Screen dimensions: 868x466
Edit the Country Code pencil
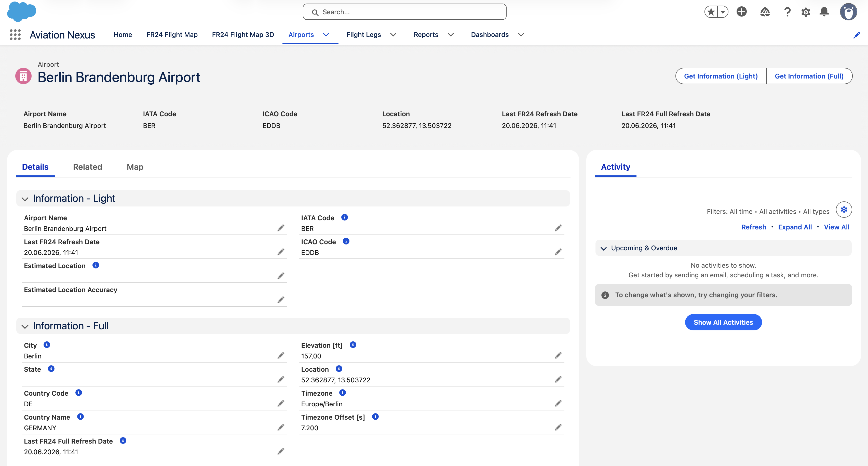click(281, 404)
